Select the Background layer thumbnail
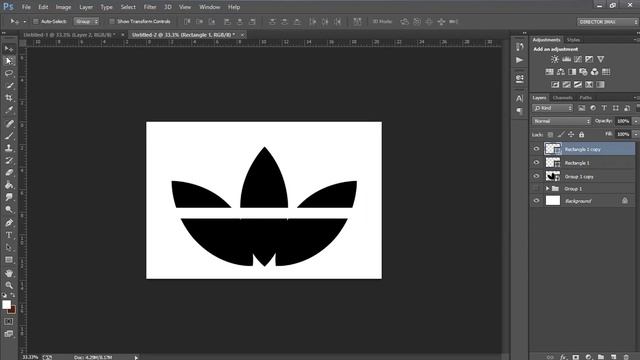This screenshot has height=360, width=640. click(553, 200)
